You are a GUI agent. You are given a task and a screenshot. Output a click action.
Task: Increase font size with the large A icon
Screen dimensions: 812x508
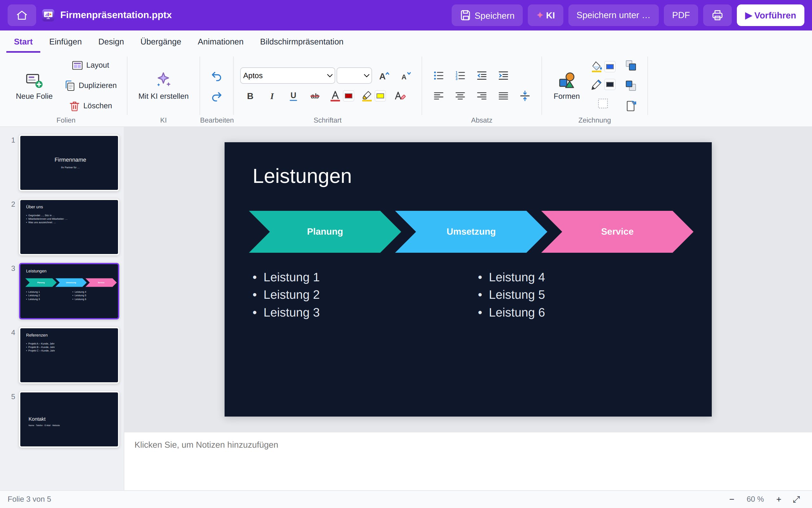[384, 76]
